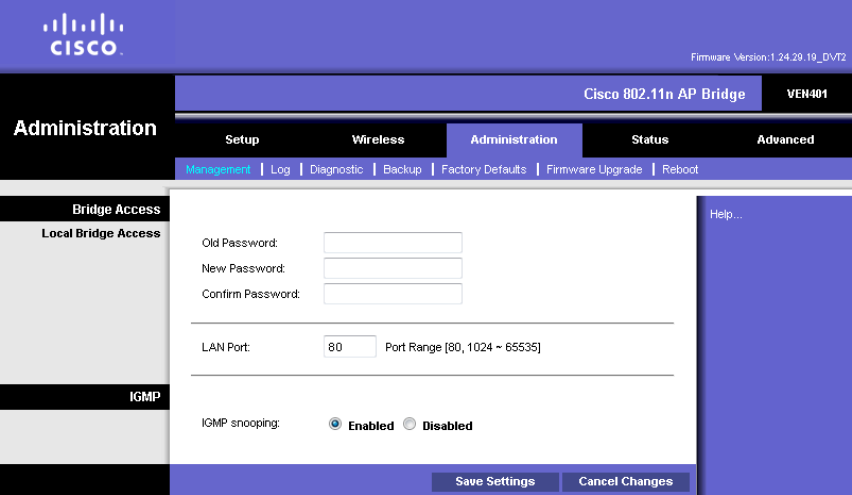852x495 pixels.
Task: Click the Administration page heading
Action: [85, 128]
